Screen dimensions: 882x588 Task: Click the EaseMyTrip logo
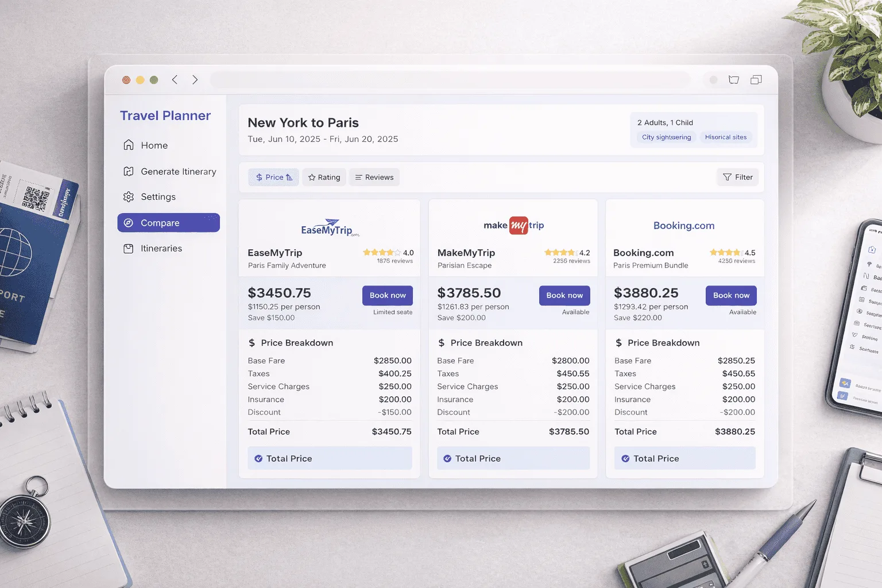(x=330, y=227)
